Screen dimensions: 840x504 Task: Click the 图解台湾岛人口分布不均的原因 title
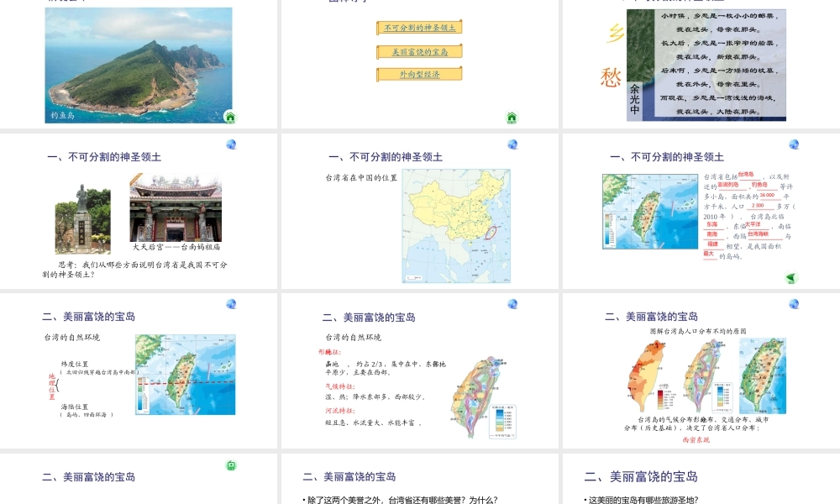coord(698,331)
